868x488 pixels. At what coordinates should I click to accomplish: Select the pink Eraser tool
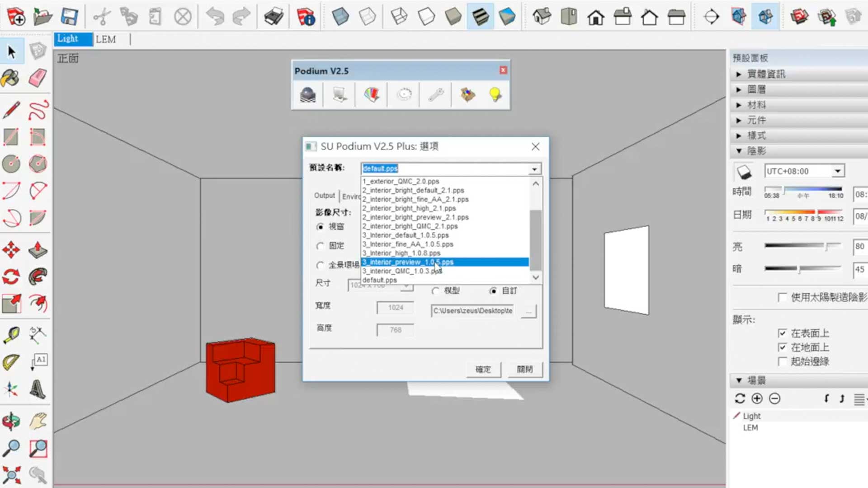pyautogui.click(x=38, y=78)
